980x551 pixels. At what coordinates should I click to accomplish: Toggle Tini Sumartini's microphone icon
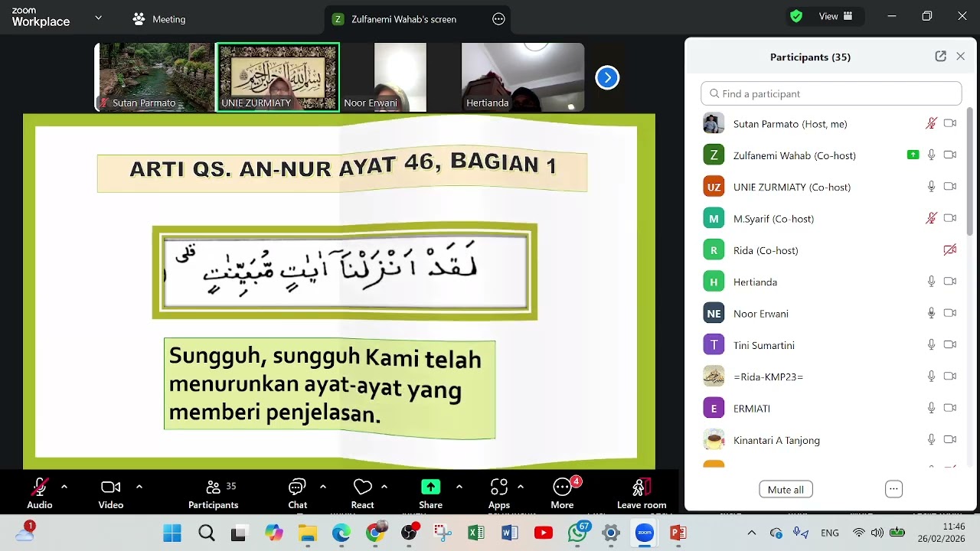click(931, 345)
